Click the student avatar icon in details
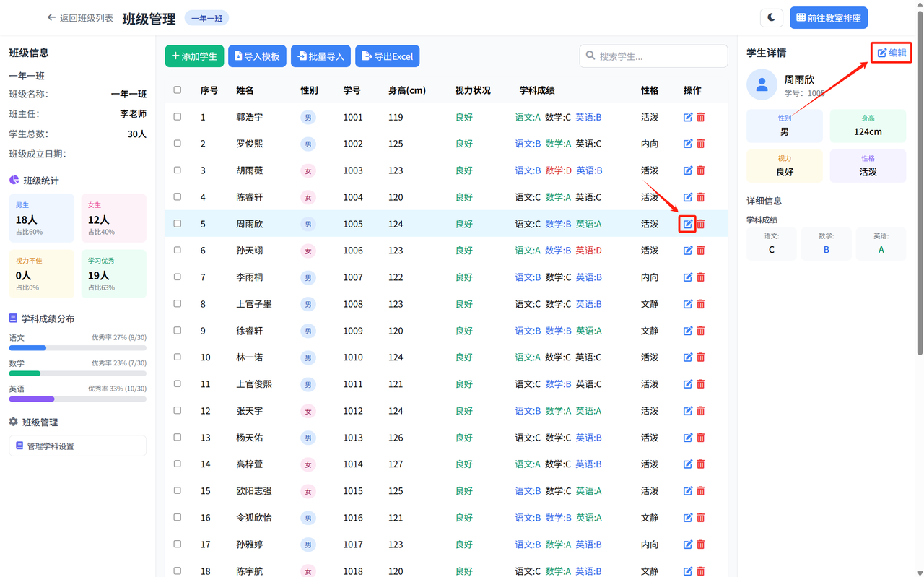924x577 pixels. click(762, 85)
